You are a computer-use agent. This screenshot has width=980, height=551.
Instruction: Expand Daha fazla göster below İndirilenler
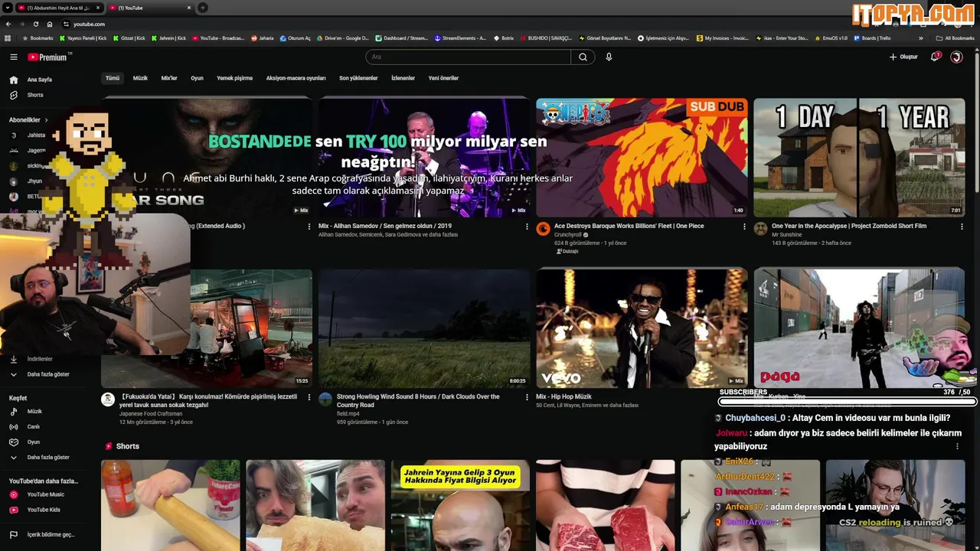[50, 374]
